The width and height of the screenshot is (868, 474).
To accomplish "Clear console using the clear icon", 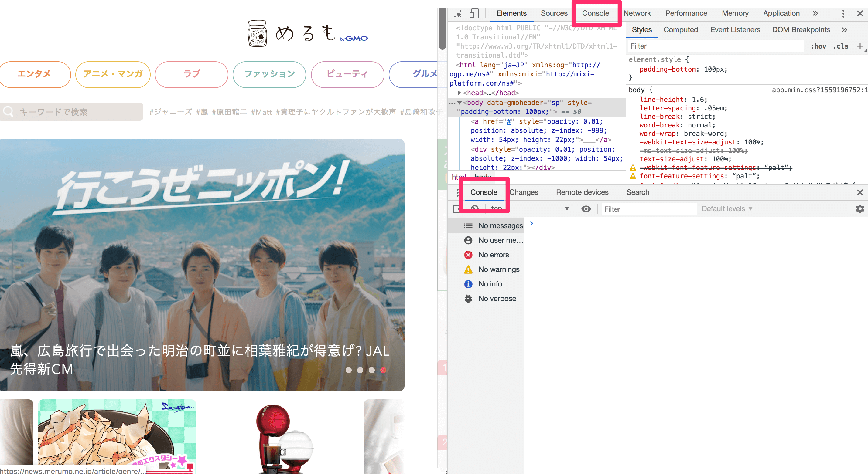I will tap(475, 209).
